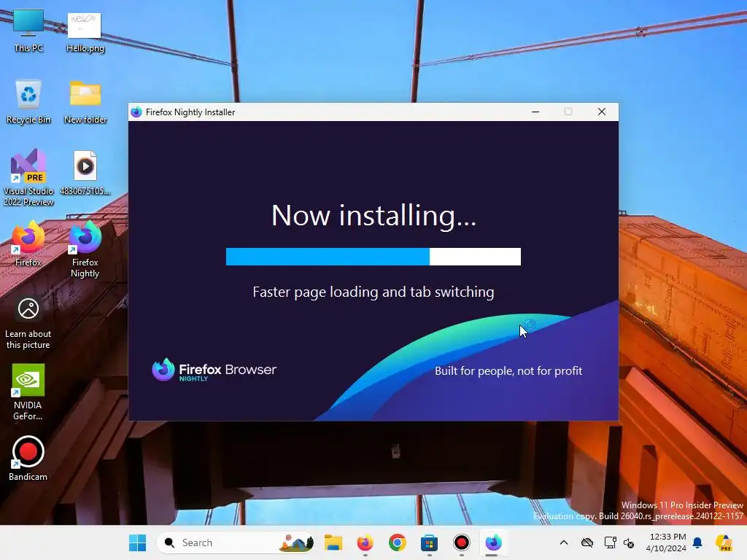The width and height of the screenshot is (747, 560).
Task: Click the installer progress bar
Action: pos(373,256)
